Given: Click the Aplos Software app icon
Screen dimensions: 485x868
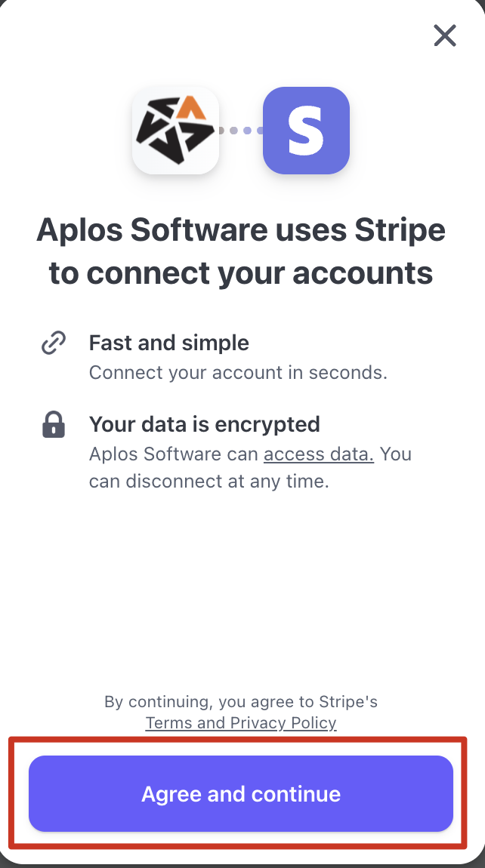Looking at the screenshot, I should (x=175, y=130).
